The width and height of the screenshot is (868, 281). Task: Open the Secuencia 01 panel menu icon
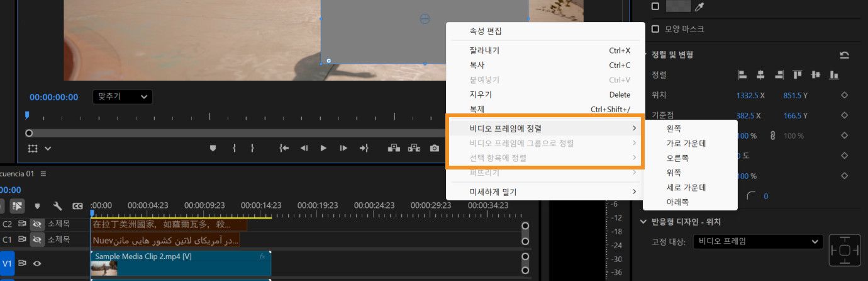(x=43, y=173)
